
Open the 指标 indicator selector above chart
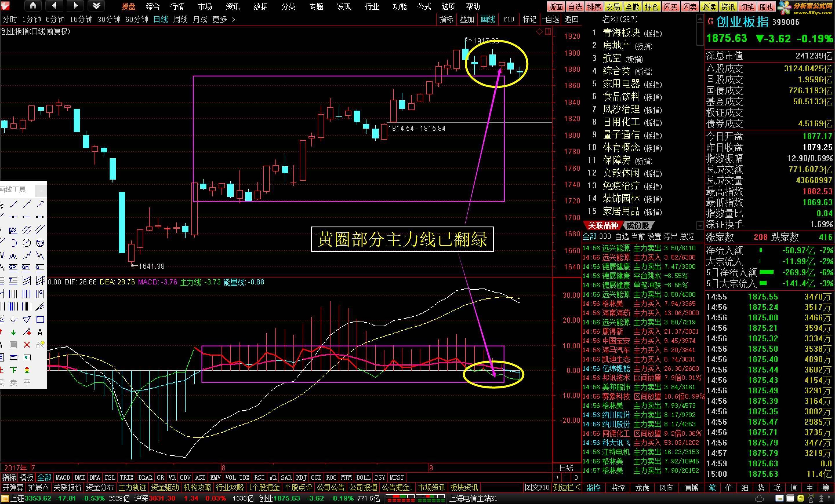pyautogui.click(x=446, y=20)
